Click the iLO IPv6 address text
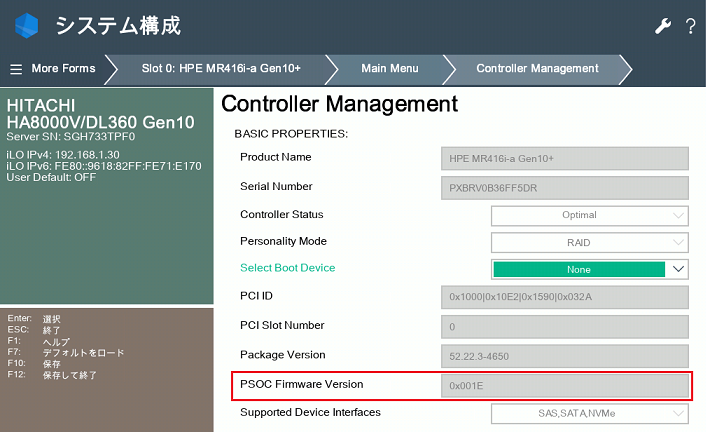717x432 pixels. [x=104, y=166]
